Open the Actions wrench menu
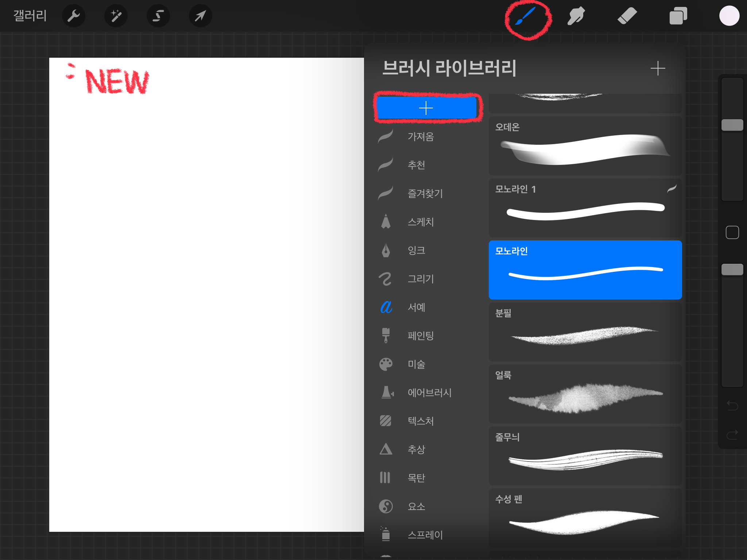This screenshot has height=560, width=747. (x=74, y=16)
